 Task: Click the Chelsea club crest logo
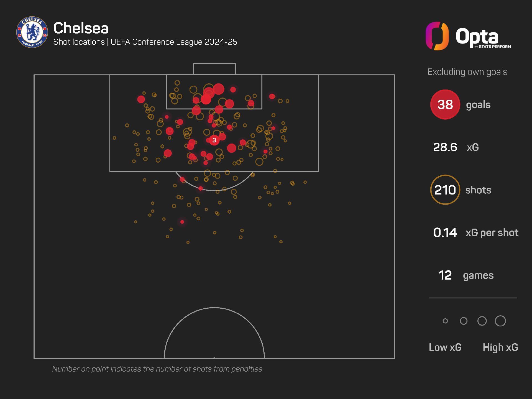coord(32,32)
